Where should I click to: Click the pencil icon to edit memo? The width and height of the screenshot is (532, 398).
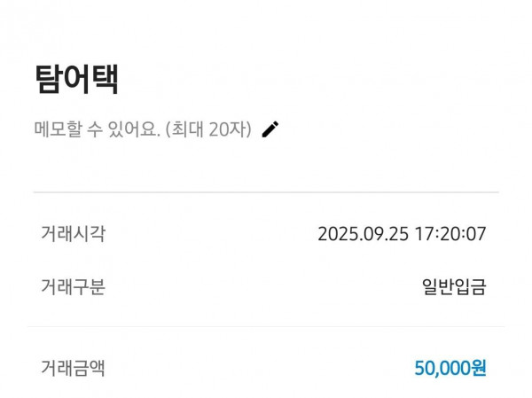click(x=270, y=129)
